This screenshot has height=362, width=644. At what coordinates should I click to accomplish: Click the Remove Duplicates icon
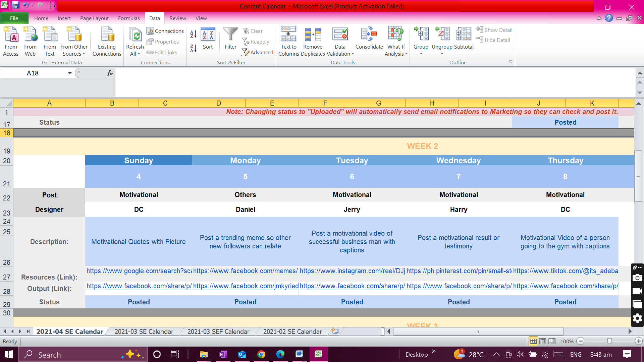click(313, 35)
